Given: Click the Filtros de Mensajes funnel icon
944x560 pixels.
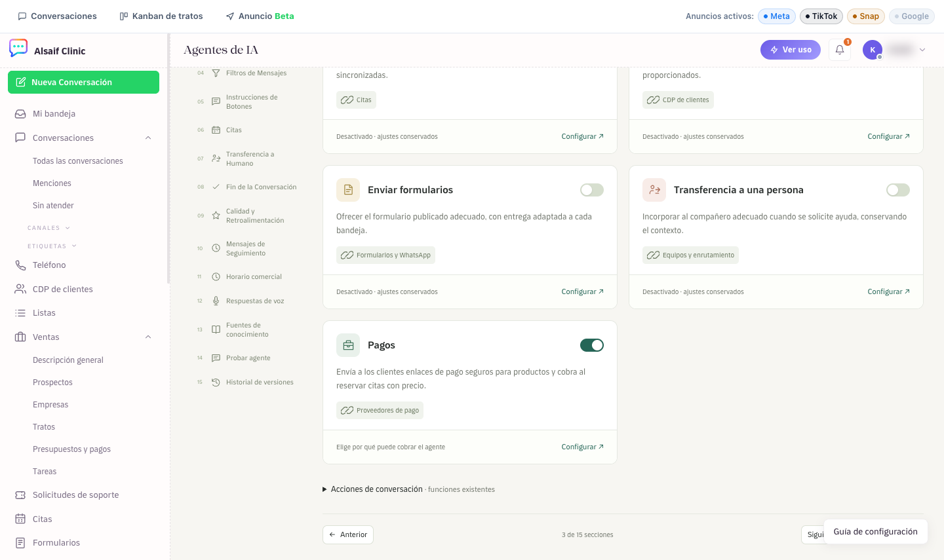Looking at the screenshot, I should [216, 73].
